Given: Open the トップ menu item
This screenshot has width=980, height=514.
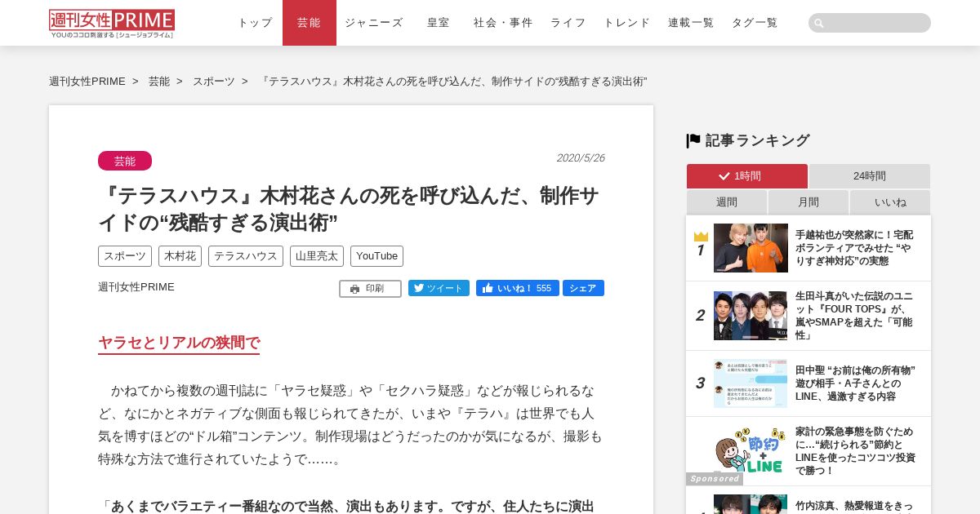Looking at the screenshot, I should (x=255, y=23).
